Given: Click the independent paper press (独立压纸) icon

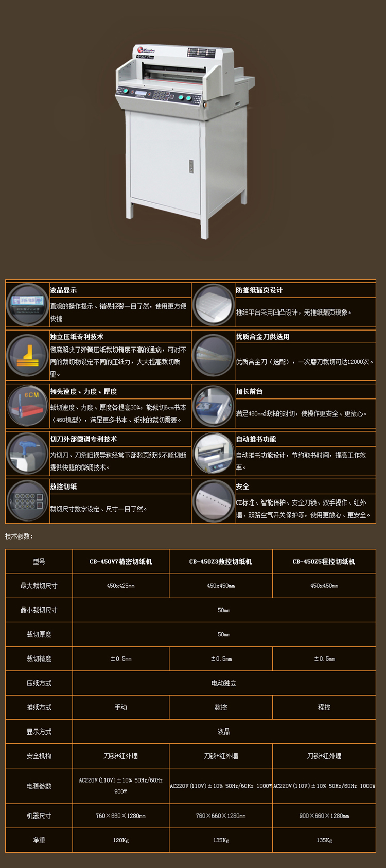Looking at the screenshot, I should pyautogui.click(x=28, y=355).
